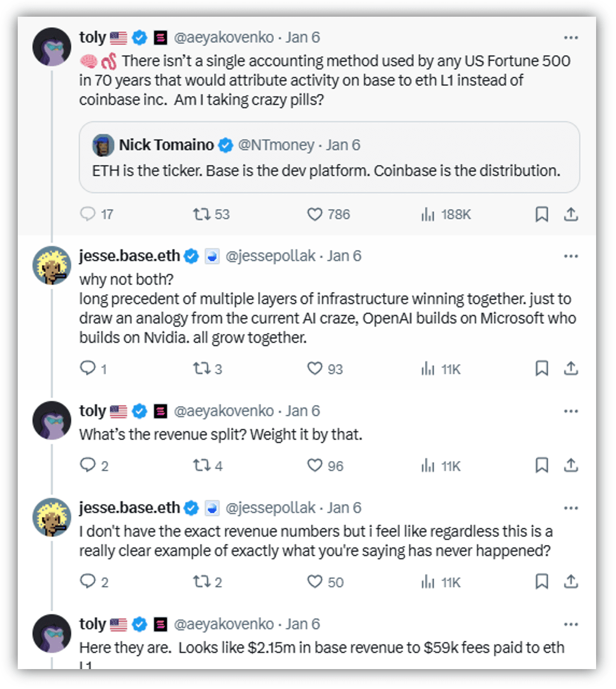Repost jesse's reply with 3 reposts

(202, 369)
